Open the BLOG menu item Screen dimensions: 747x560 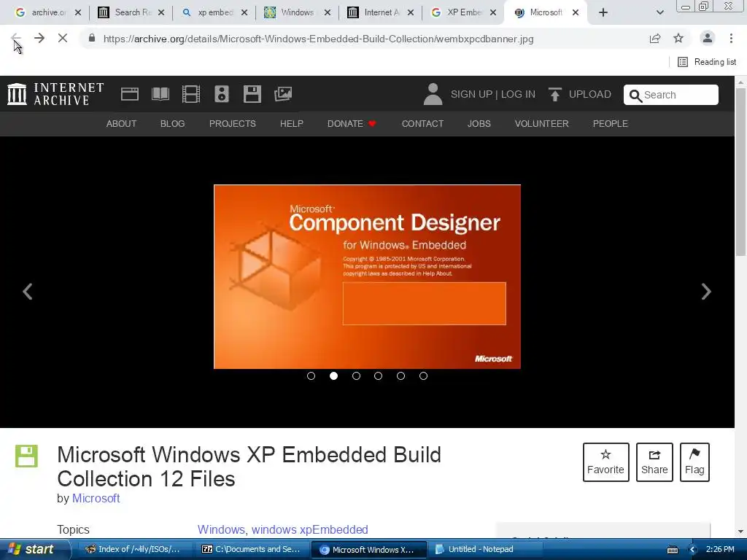coord(172,124)
